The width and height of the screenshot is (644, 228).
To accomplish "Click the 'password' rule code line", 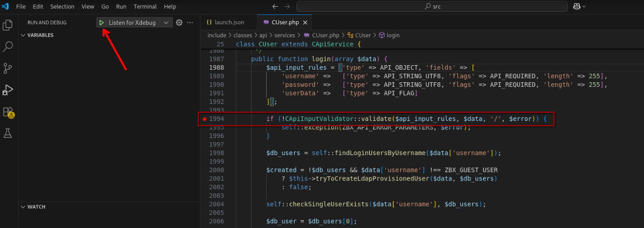I will (x=444, y=85).
